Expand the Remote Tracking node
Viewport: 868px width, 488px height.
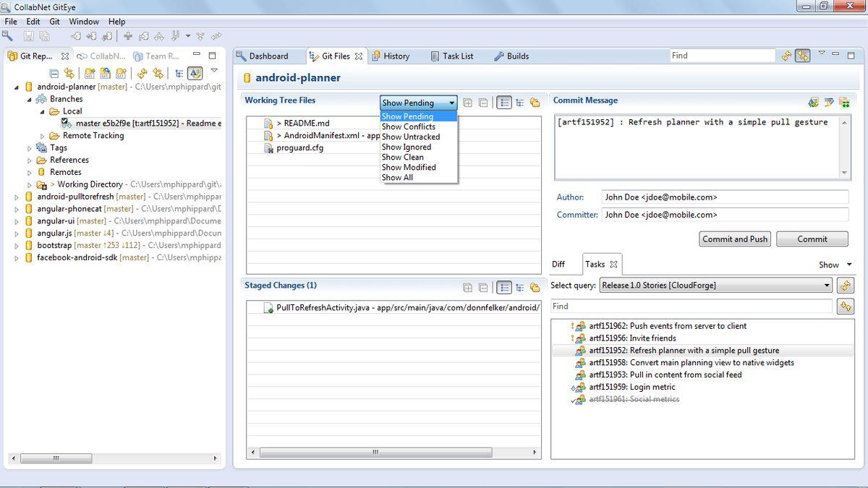pyautogui.click(x=43, y=136)
